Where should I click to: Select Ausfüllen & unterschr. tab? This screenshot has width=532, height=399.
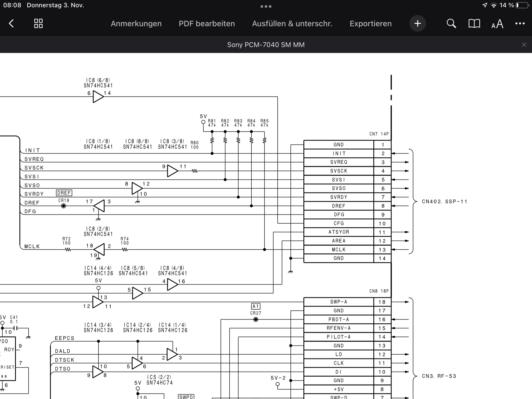click(x=292, y=24)
